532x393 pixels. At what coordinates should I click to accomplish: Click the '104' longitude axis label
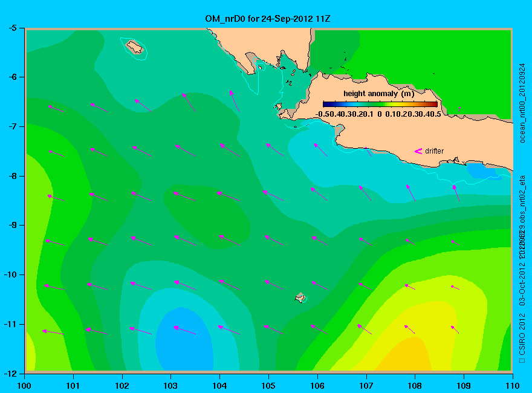(219, 386)
